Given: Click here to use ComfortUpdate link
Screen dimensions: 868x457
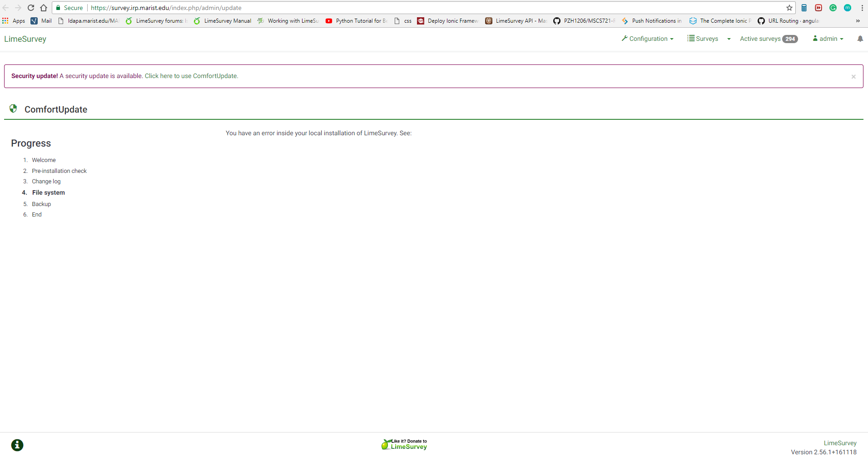Looking at the screenshot, I should pos(191,76).
